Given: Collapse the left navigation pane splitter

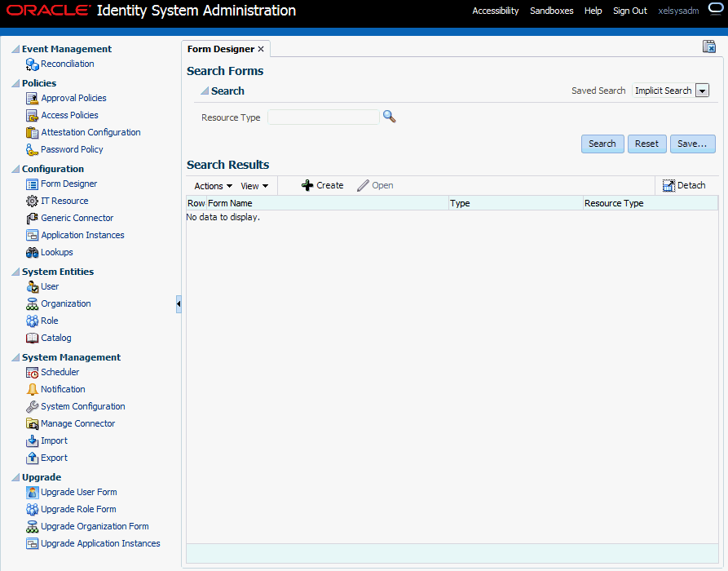Looking at the screenshot, I should point(179,303).
